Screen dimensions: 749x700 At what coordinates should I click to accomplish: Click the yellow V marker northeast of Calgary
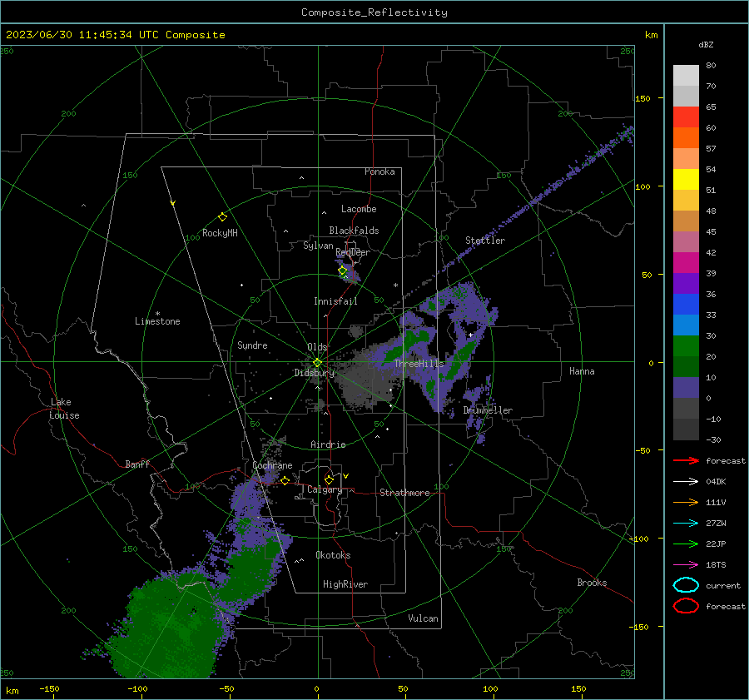click(x=346, y=476)
